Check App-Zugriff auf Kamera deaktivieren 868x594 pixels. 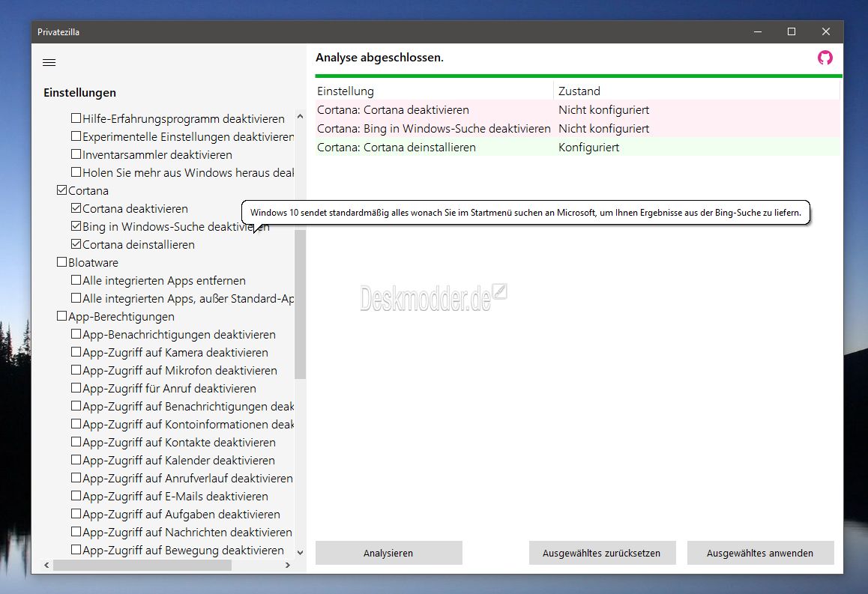[76, 352]
